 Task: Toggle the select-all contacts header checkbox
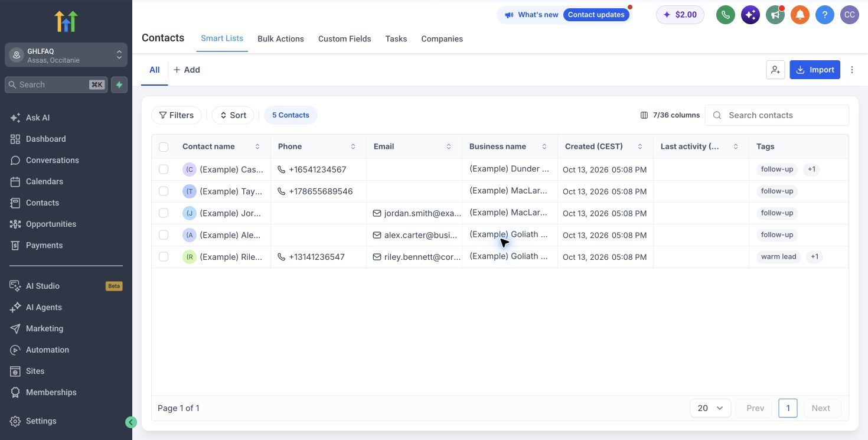[x=164, y=147]
